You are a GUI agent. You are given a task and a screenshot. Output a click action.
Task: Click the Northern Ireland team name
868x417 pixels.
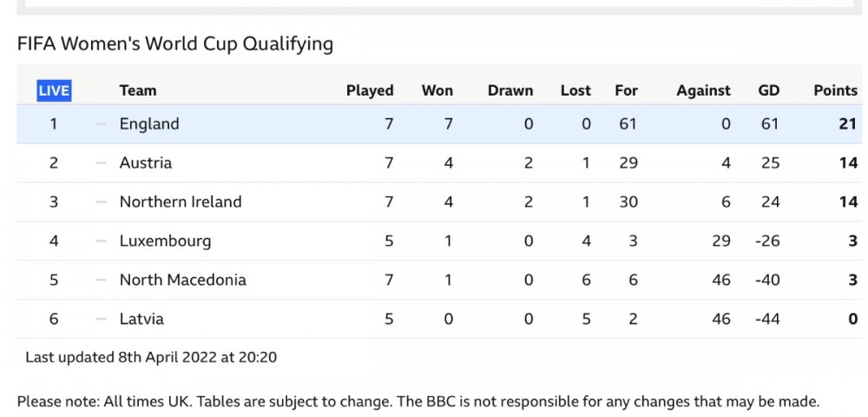pos(181,202)
